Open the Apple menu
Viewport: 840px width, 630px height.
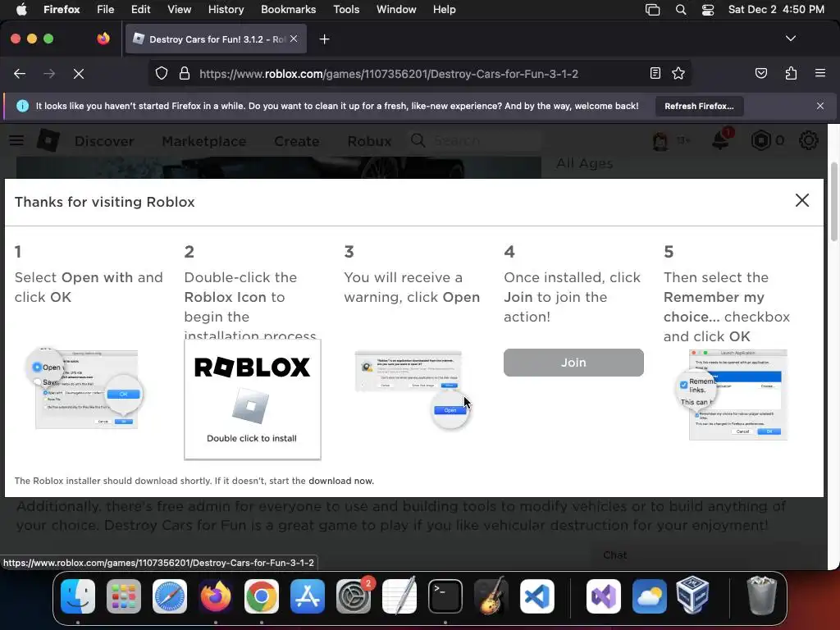(21, 9)
